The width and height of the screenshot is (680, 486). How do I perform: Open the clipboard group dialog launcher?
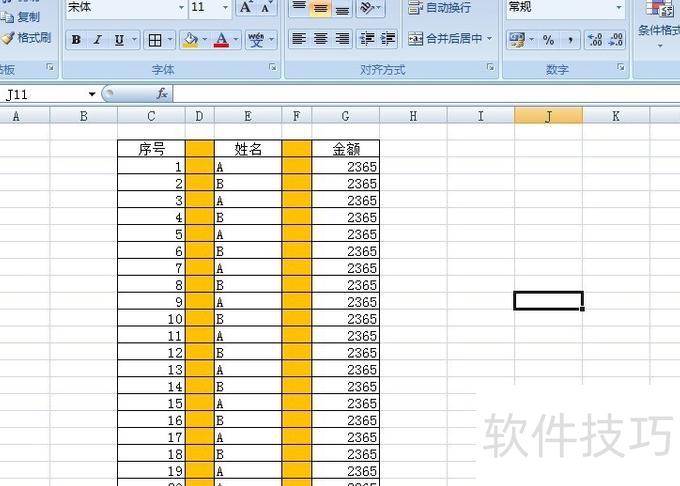50,67
